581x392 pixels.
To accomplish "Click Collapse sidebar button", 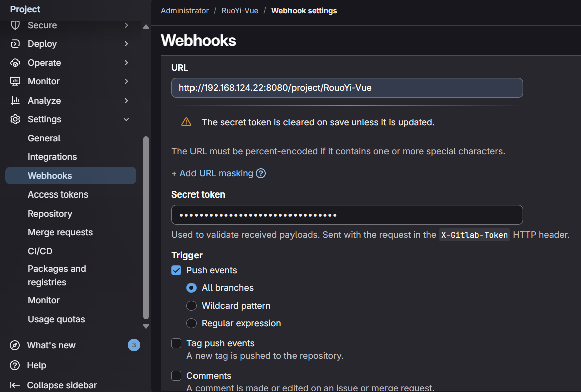I will [62, 385].
